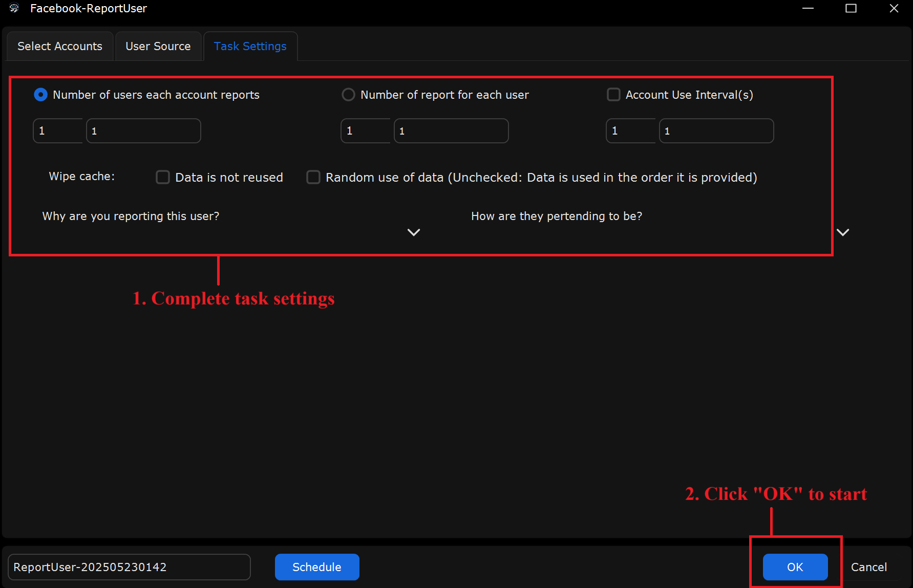Click the 'Wipe cache:' label
Image resolution: width=913 pixels, height=588 pixels.
pyautogui.click(x=82, y=176)
